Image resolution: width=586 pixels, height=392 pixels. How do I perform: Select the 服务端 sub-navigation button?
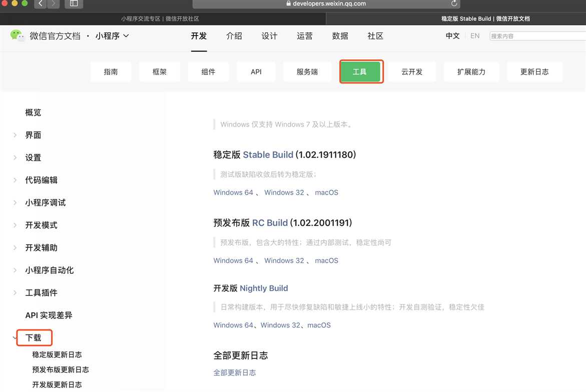tap(307, 72)
